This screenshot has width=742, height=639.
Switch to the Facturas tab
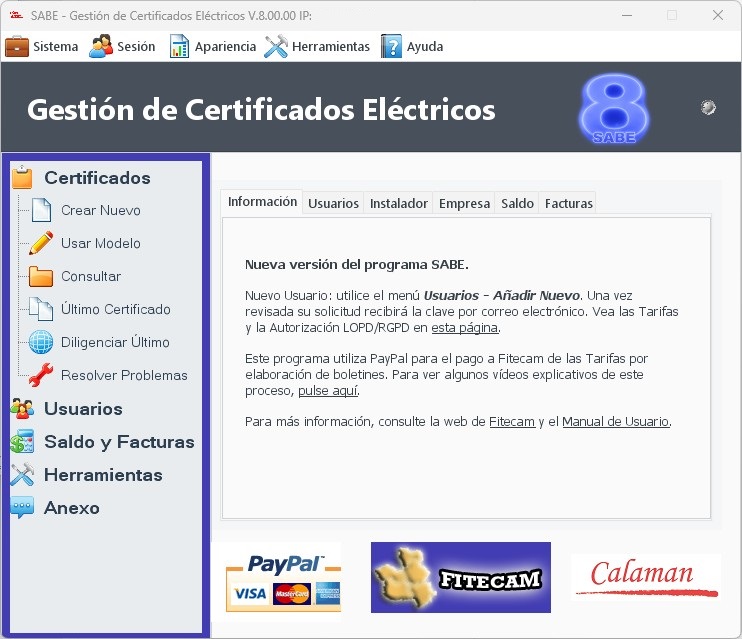coord(568,204)
